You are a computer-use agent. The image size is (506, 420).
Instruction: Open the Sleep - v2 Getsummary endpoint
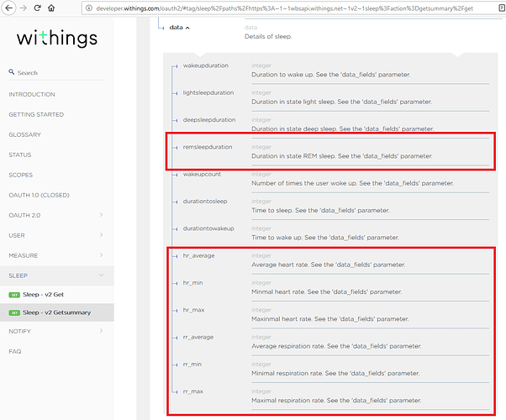(57, 312)
